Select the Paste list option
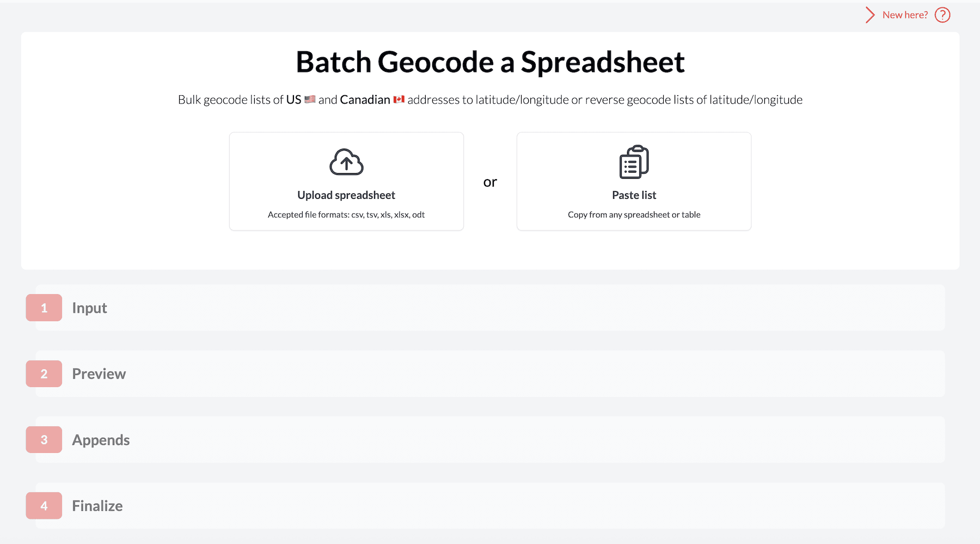Viewport: 980px width, 544px height. pyautogui.click(x=633, y=181)
